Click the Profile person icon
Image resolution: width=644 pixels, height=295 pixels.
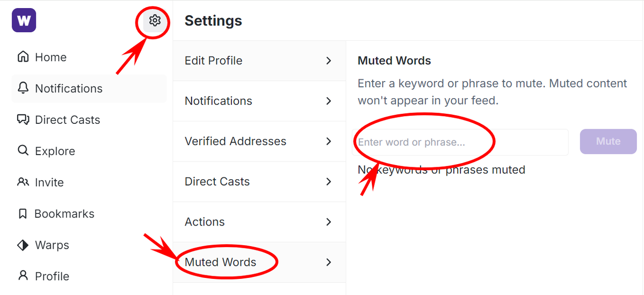tap(23, 276)
